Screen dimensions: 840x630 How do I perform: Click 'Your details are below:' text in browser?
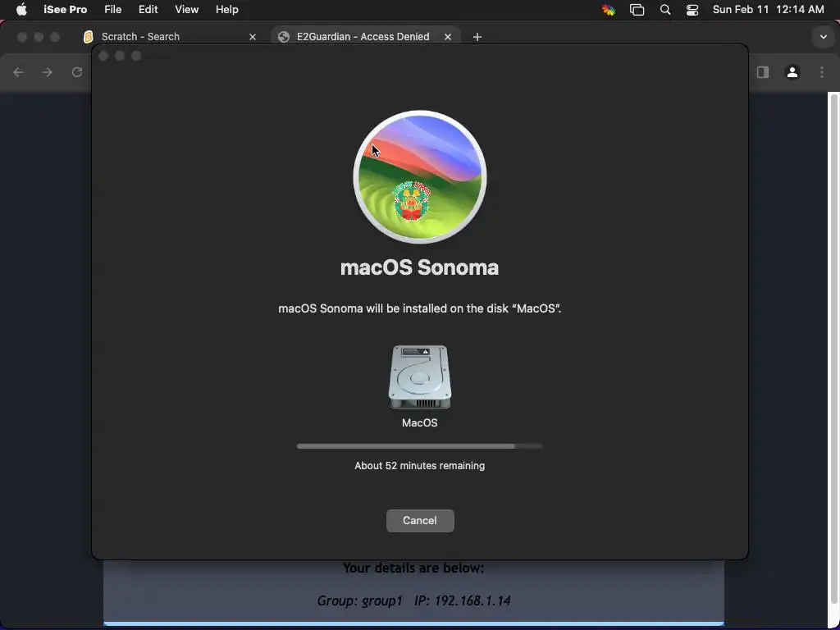pos(413,568)
